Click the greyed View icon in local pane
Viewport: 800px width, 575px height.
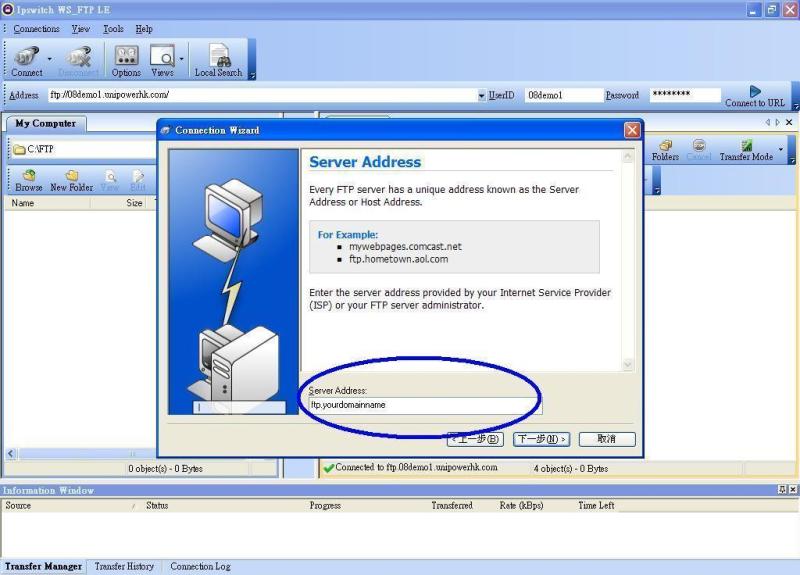[x=110, y=181]
